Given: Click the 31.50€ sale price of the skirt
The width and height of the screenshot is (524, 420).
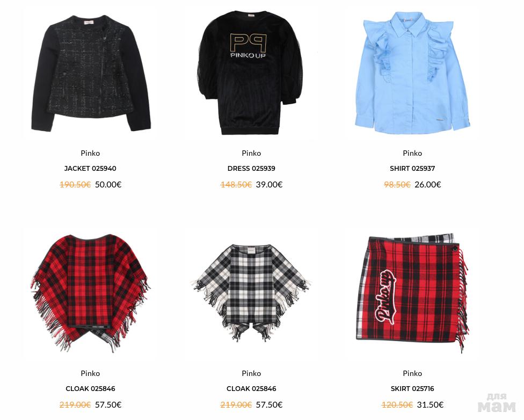Looking at the screenshot, I should (x=430, y=405).
